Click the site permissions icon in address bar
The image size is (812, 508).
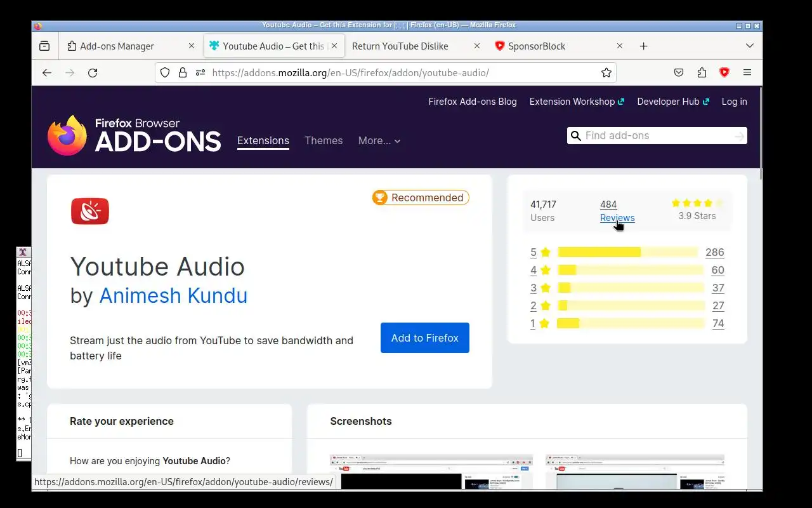200,72
